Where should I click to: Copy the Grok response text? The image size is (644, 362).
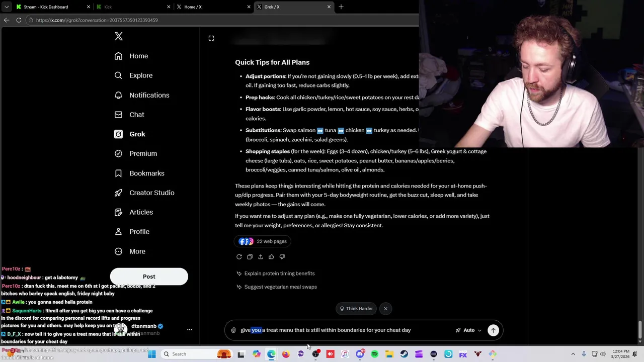pos(250,257)
